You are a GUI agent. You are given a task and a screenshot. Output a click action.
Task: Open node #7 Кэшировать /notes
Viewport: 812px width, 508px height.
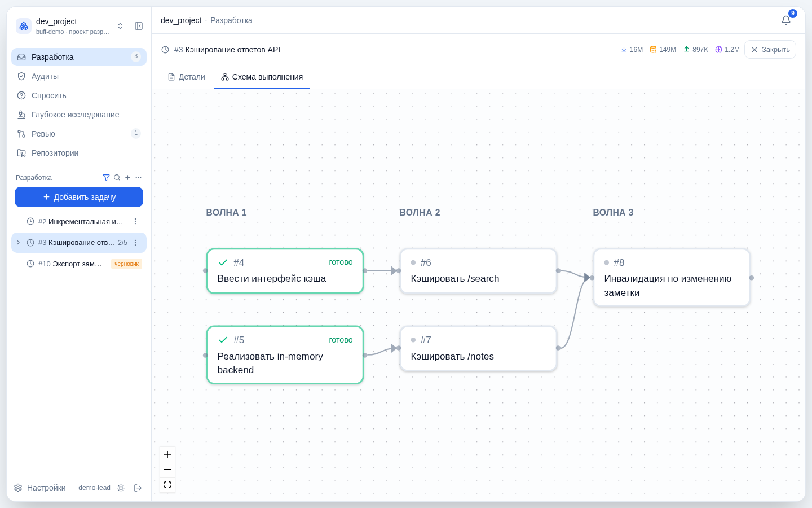coord(478,348)
